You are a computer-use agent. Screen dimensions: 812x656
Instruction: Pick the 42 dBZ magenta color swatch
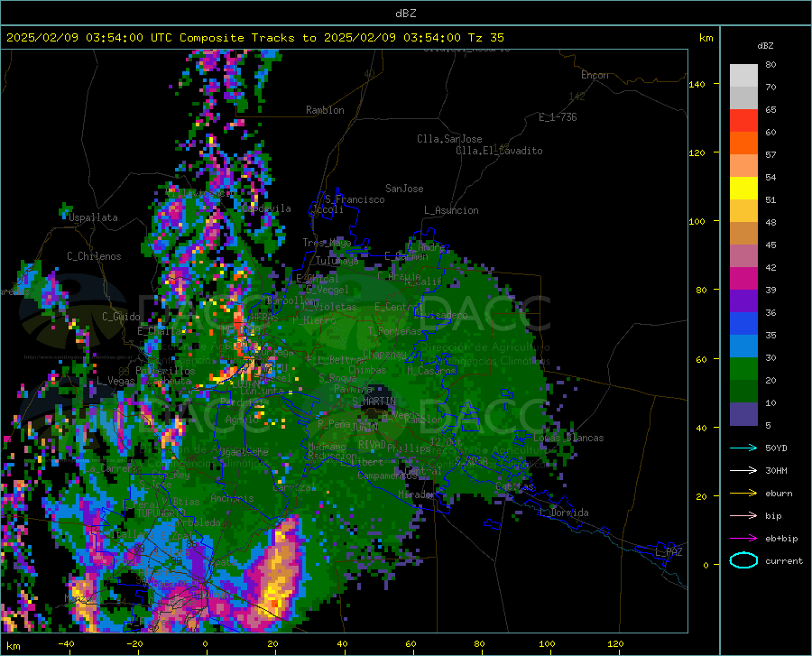[743, 279]
